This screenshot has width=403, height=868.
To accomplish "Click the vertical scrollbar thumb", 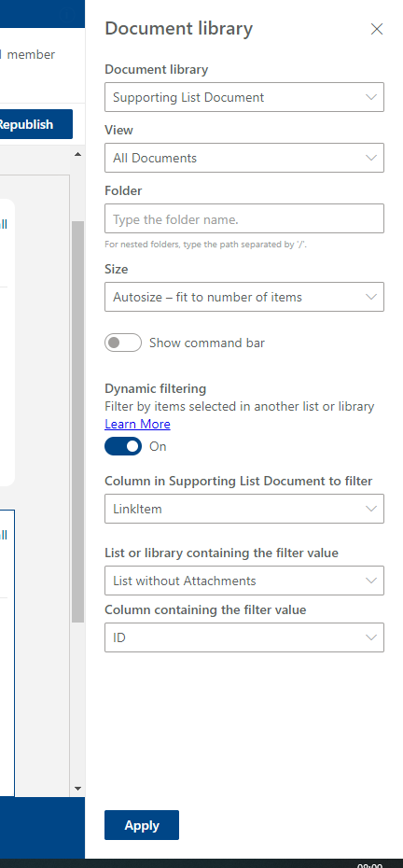I will pyautogui.click(x=77, y=422).
